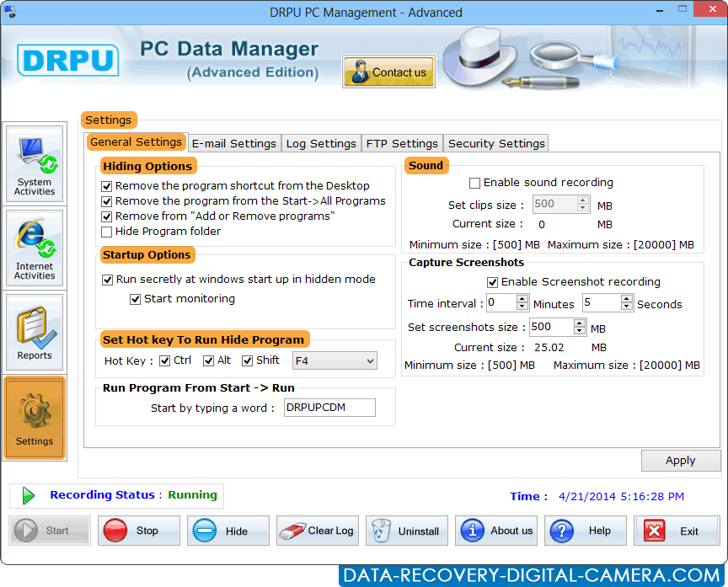
Task: Toggle Start monitoring checkbox
Action: pyautogui.click(x=135, y=299)
